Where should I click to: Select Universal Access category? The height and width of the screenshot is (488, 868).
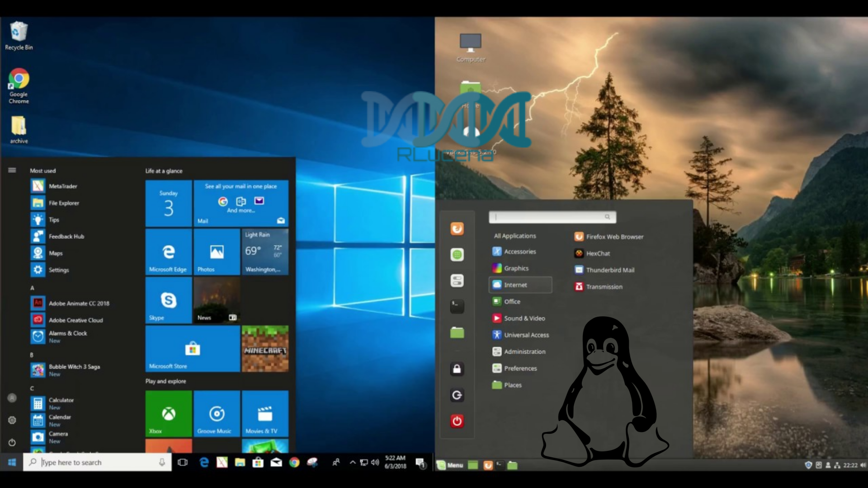click(520, 335)
